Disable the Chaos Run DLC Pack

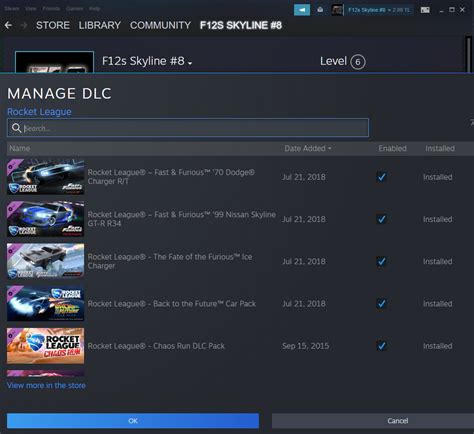click(381, 346)
